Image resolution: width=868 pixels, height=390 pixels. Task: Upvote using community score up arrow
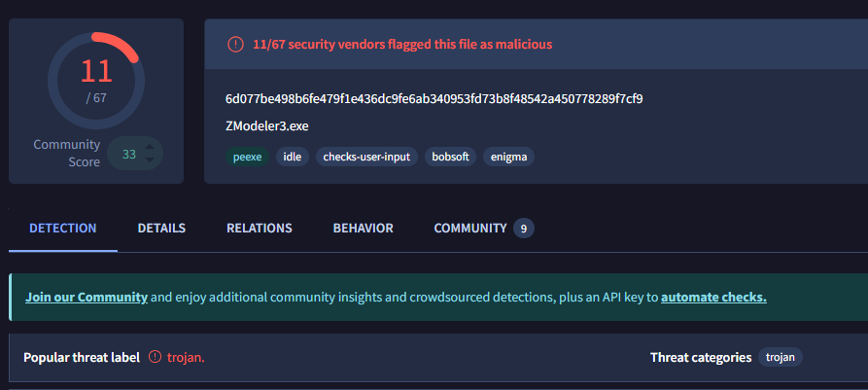coord(150,148)
